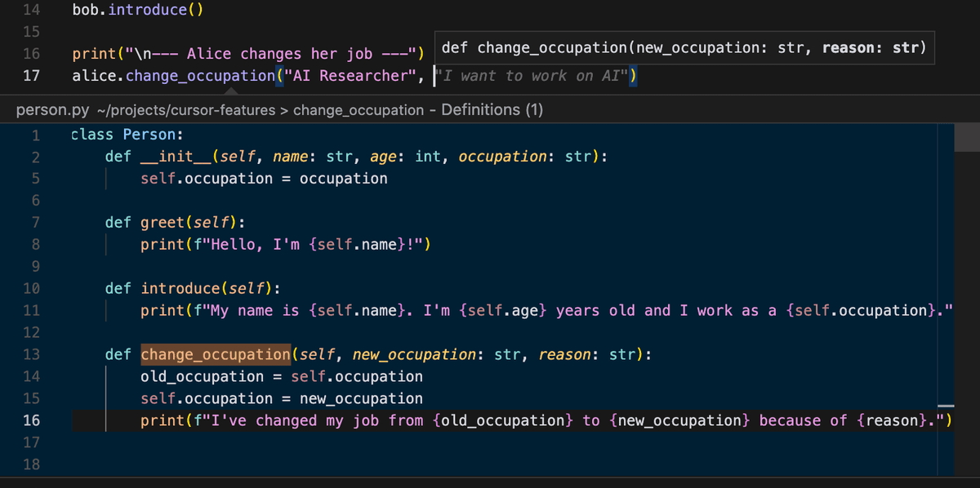The width and height of the screenshot is (980, 488).
Task: Click line number 17 in the main editor gutter
Action: pos(31,76)
